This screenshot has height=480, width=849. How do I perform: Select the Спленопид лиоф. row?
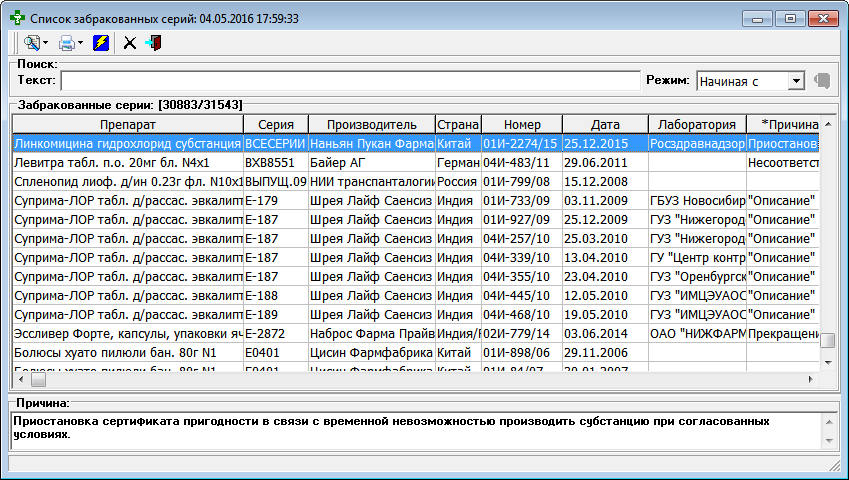coord(127,181)
